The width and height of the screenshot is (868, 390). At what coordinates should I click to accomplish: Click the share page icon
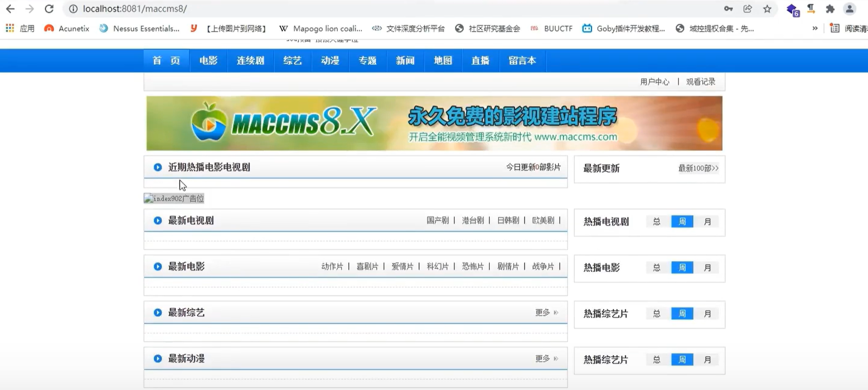coord(748,9)
